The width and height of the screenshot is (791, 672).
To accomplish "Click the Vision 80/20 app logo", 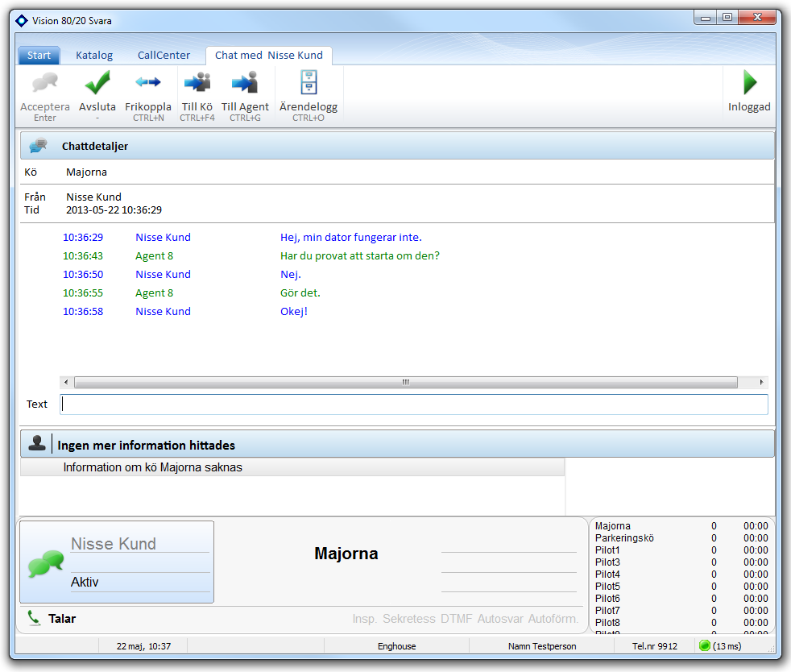I will (x=22, y=21).
